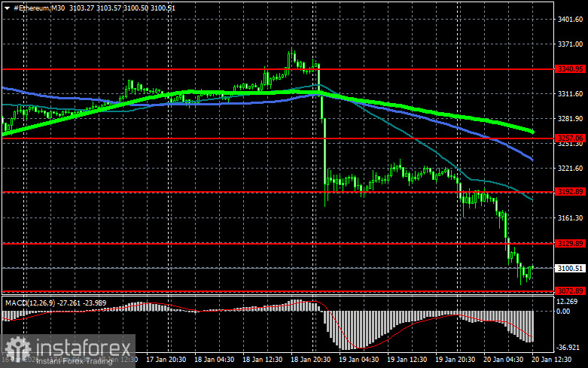Click the 18 Jan 04:30 time label
This screenshot has width=588, height=368.
[214, 360]
